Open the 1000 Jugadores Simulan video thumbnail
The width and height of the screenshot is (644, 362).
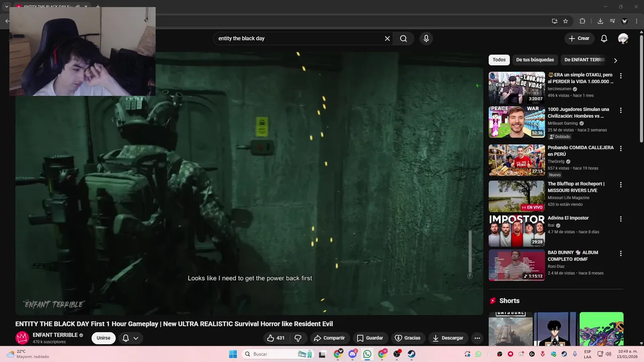point(517,122)
